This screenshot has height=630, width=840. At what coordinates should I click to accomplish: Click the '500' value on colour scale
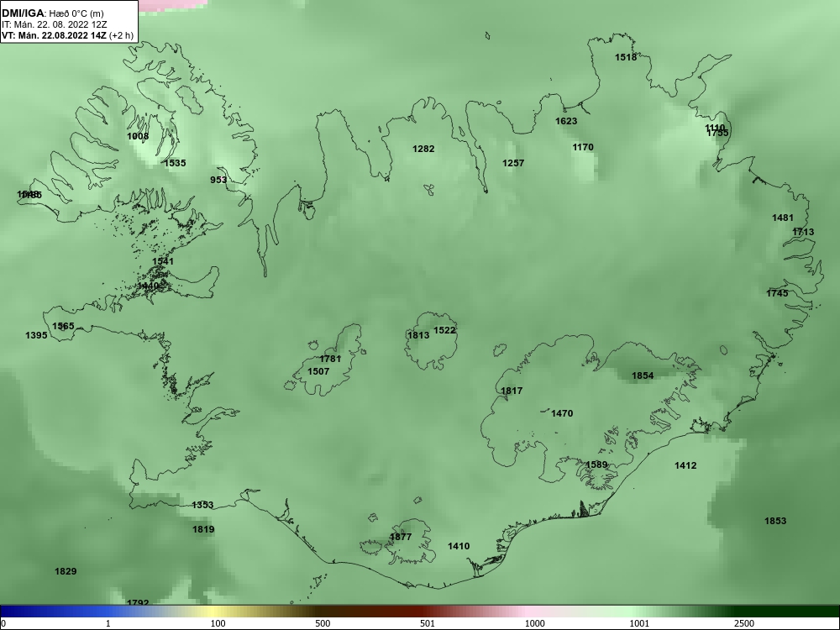point(323,623)
